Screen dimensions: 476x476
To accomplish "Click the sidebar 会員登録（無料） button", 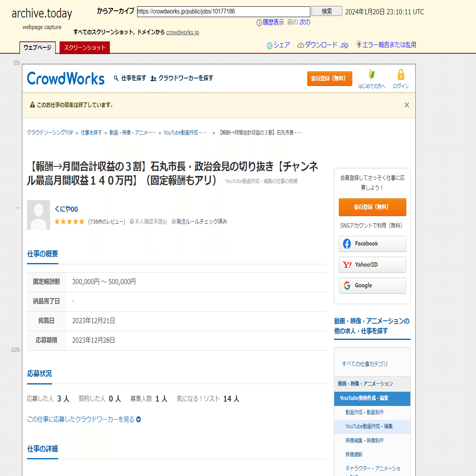I will pos(373,207).
